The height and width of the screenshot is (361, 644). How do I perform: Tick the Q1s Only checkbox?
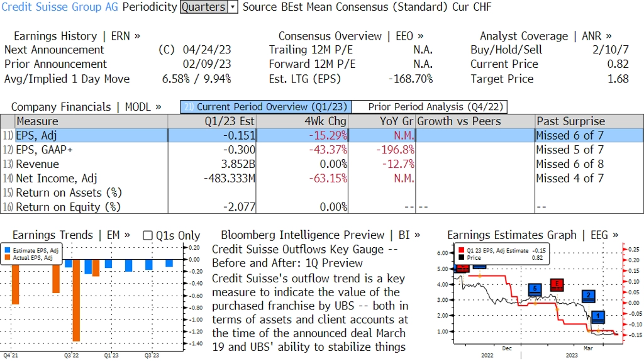[147, 235]
